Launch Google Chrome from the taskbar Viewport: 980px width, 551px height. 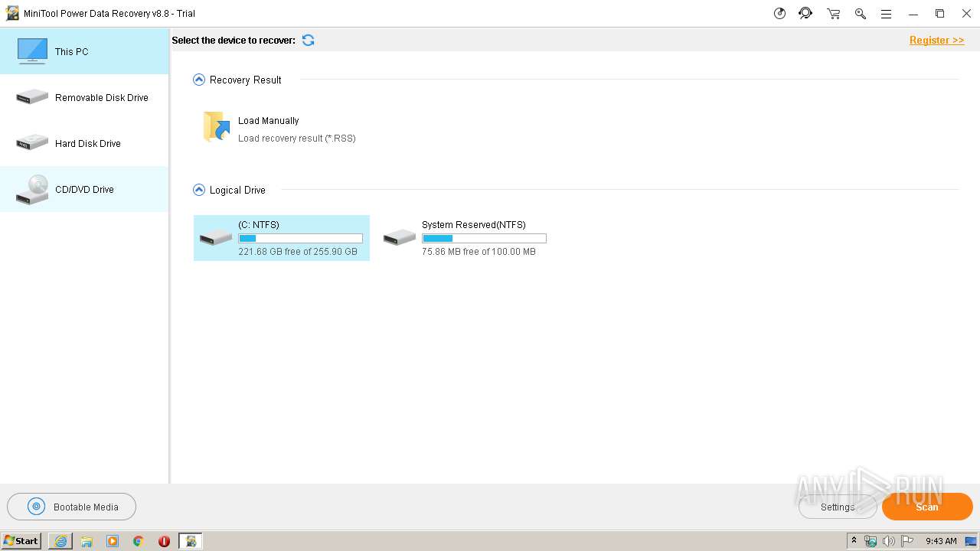(139, 541)
